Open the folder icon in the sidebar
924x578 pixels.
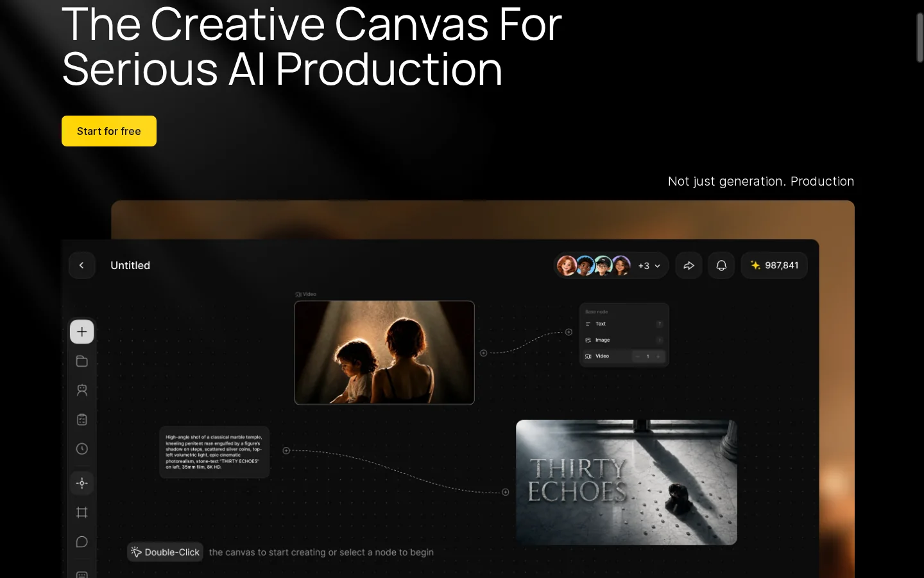pyautogui.click(x=82, y=361)
